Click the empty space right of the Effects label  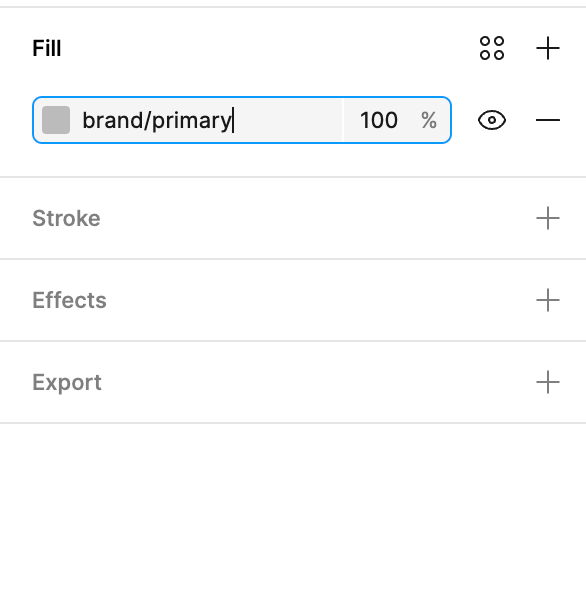point(321,300)
